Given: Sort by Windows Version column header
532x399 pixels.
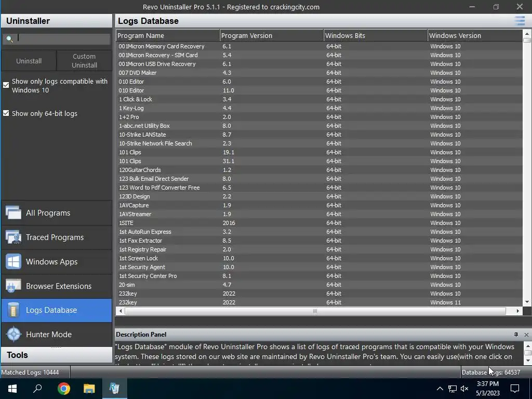Looking at the screenshot, I should point(475,36).
